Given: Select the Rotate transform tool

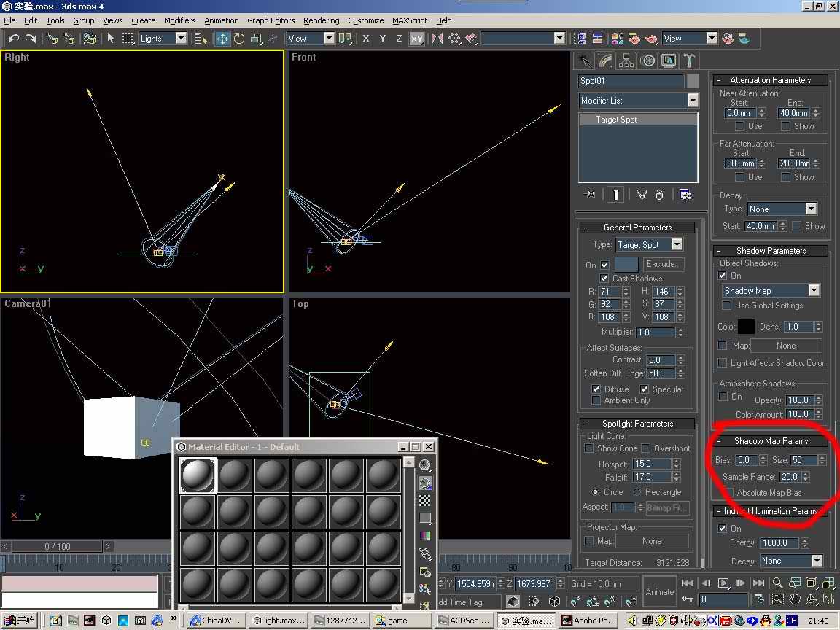Looking at the screenshot, I should coord(239,39).
